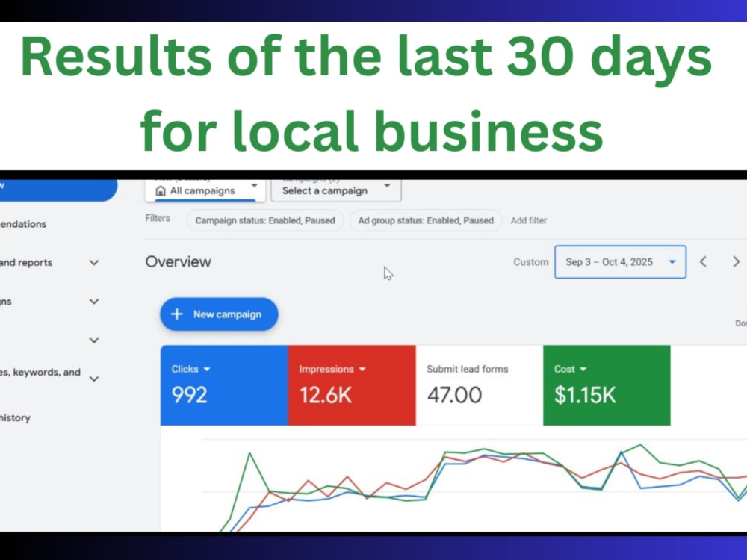Click the 992 clicks value

(x=189, y=395)
